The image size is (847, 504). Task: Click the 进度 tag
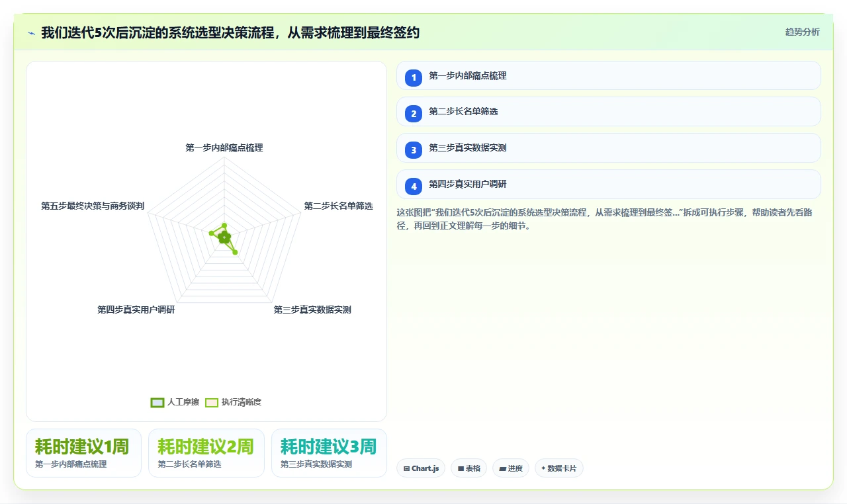(x=510, y=468)
